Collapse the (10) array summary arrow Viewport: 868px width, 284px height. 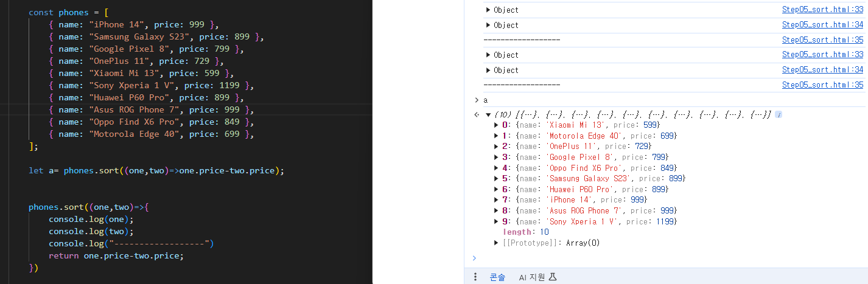[x=488, y=114]
